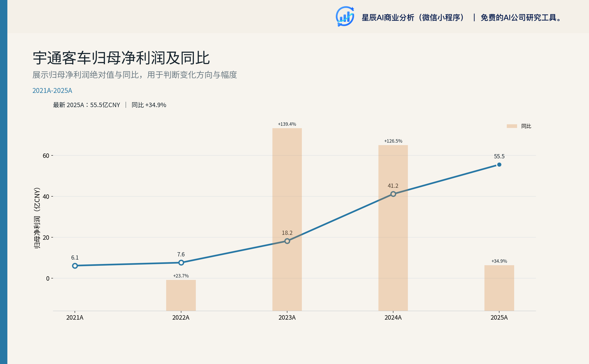Image resolution: width=589 pixels, height=364 pixels.
Task: Click the 60 y-axis tick label
Action: [x=46, y=156]
